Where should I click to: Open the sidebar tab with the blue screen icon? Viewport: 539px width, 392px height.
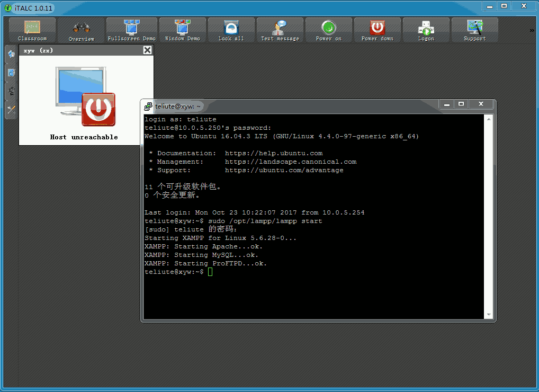[11, 73]
